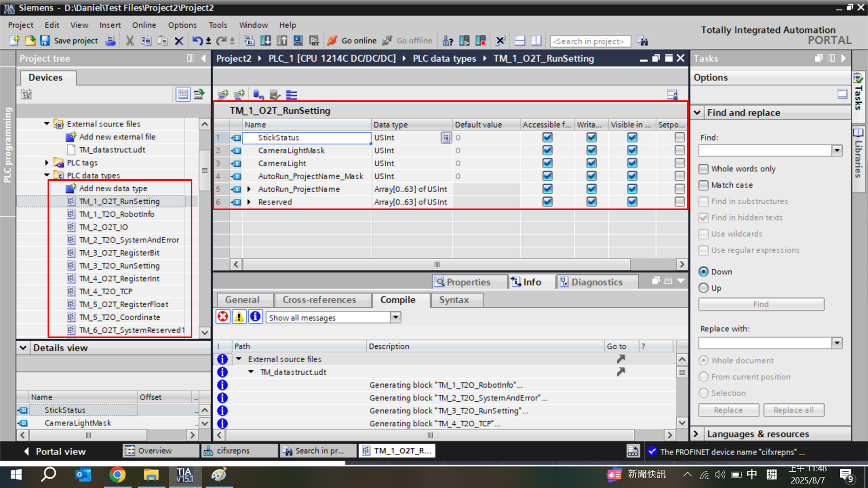The width and height of the screenshot is (868, 488).
Task: Click the Upload from device icon
Action: pos(282,40)
